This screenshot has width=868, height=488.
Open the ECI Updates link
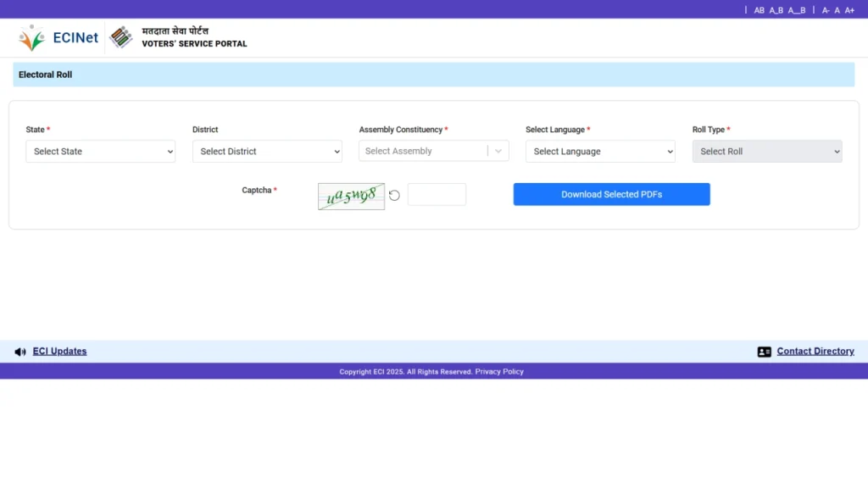click(x=59, y=352)
